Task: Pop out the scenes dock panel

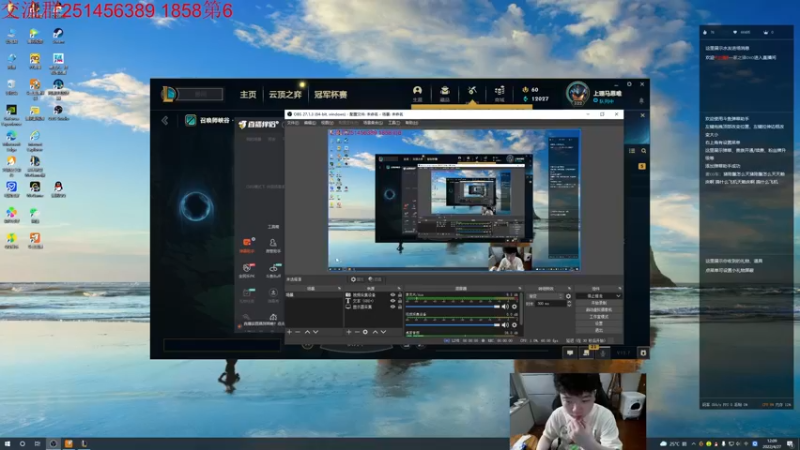Action: (339, 289)
